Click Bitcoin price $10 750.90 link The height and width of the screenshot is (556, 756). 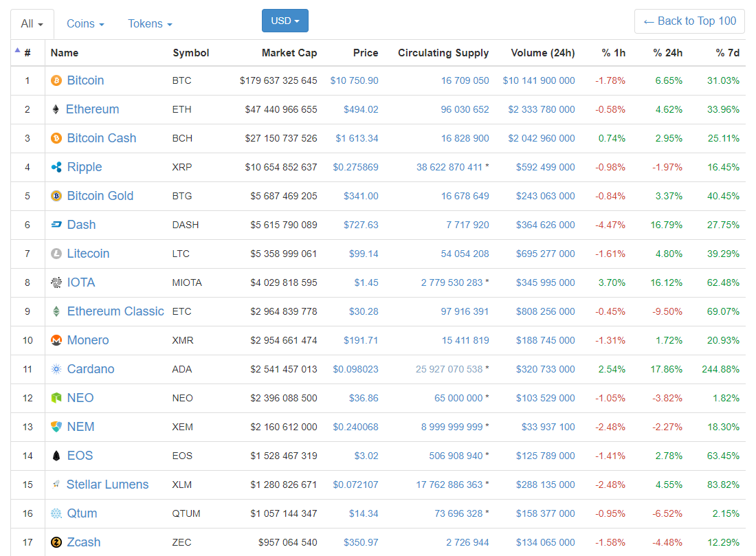[354, 80]
